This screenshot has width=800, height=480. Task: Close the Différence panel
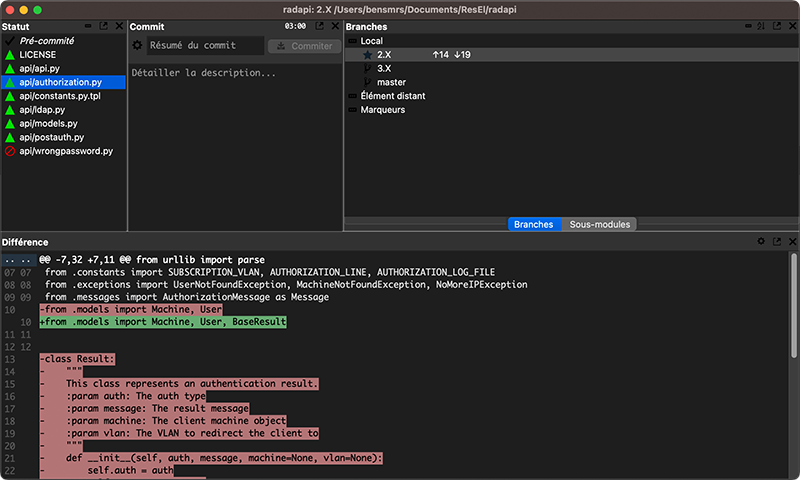pos(792,241)
